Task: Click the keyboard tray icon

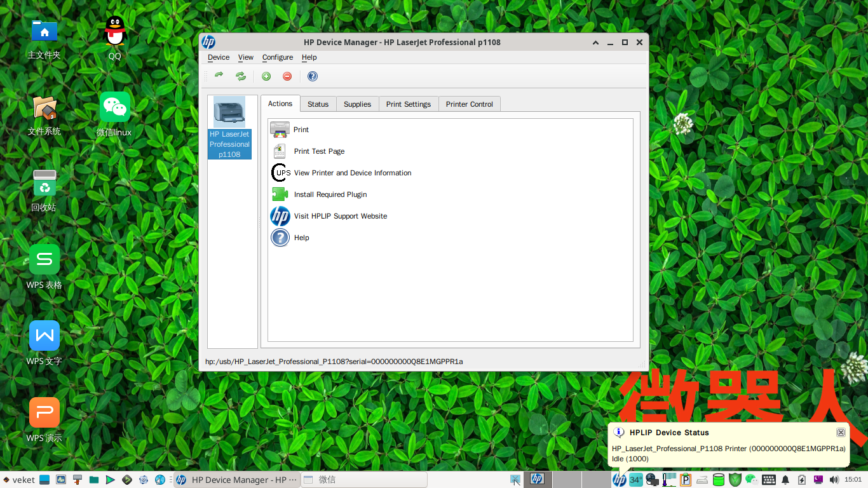Action: 769,480
